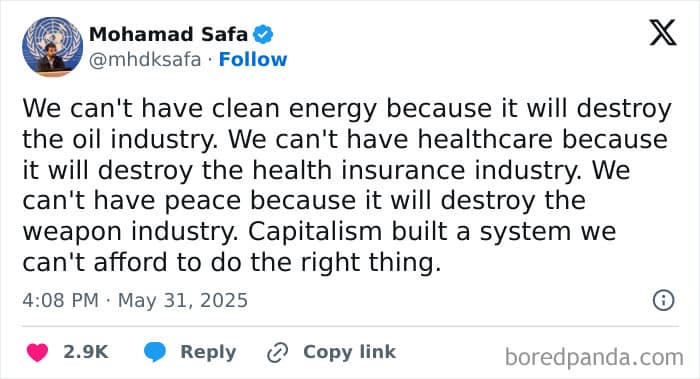Click the Mohamad Safa display name
Screen dimensions: 700x379
168,34
